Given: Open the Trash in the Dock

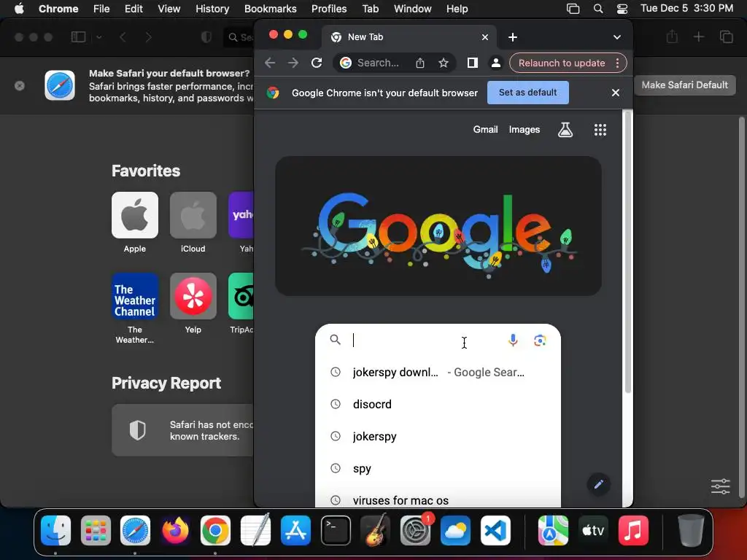Looking at the screenshot, I should point(691,531).
